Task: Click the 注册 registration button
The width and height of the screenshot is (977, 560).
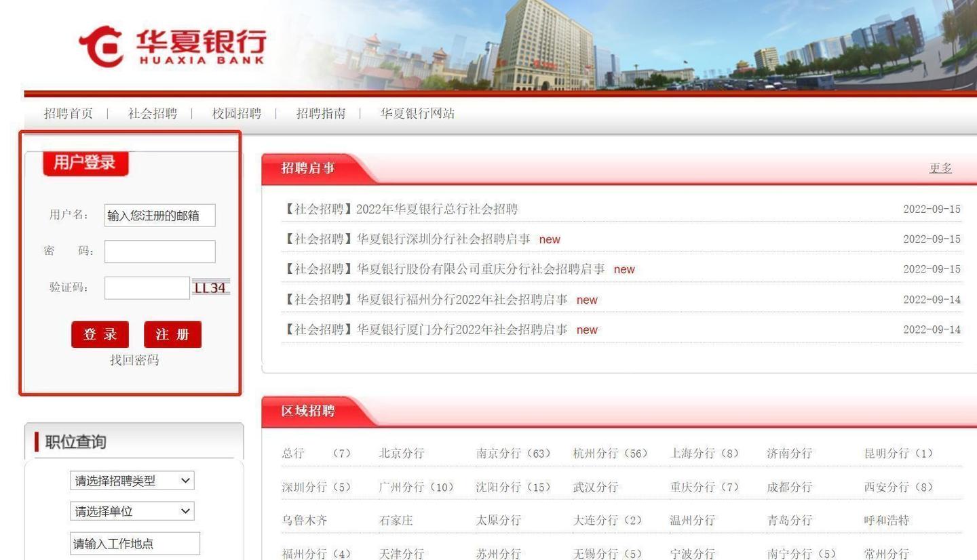Action: pyautogui.click(x=172, y=334)
